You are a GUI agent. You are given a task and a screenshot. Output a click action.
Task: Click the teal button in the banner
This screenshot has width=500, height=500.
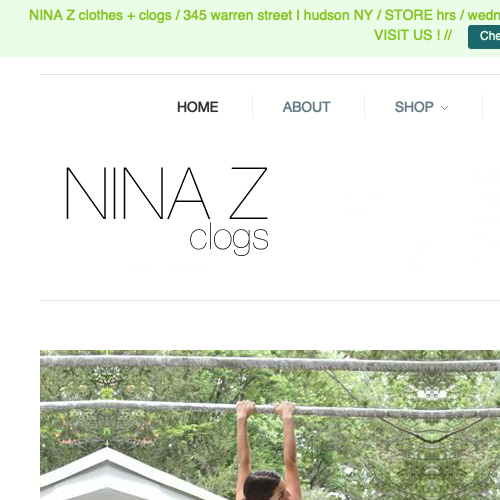[484, 37]
